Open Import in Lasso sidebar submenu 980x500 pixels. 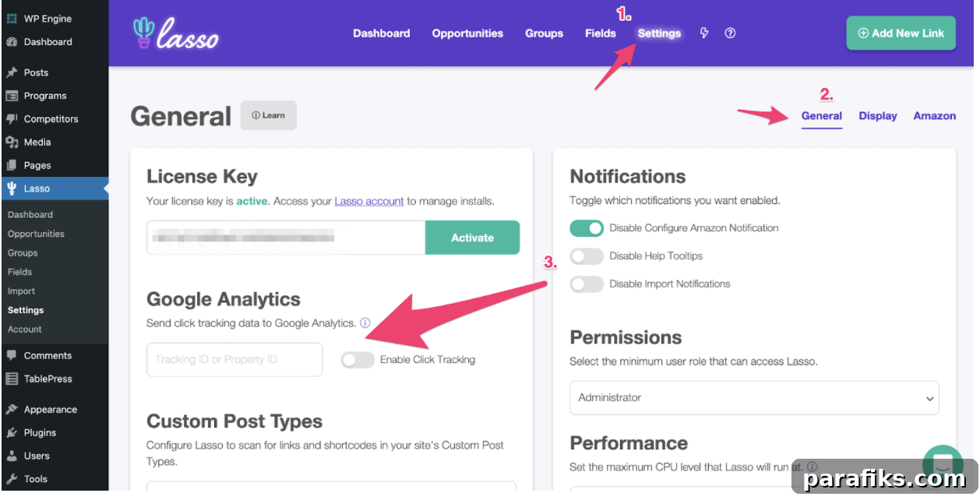pos(22,291)
